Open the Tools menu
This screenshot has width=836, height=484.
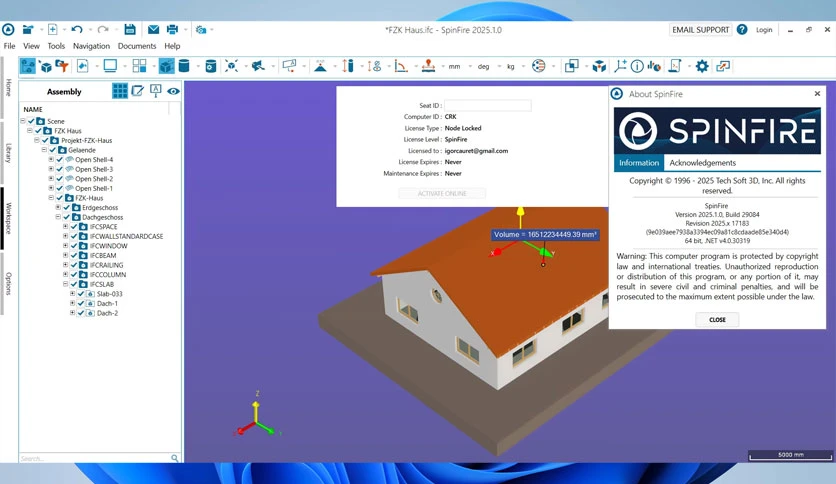(x=56, y=46)
